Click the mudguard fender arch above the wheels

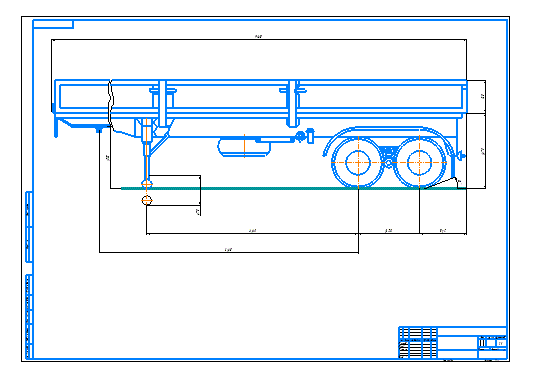[389, 141]
